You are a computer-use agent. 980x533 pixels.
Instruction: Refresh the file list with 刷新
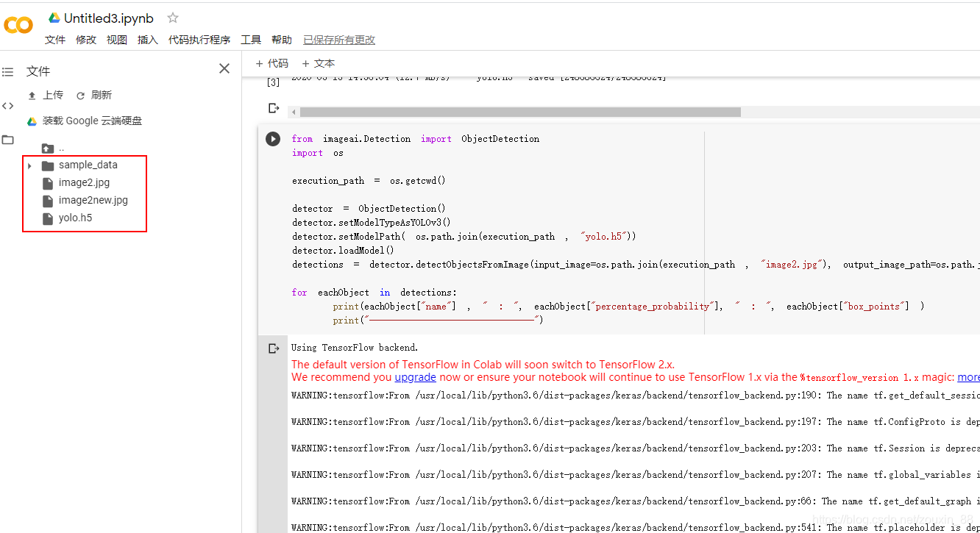(92, 95)
